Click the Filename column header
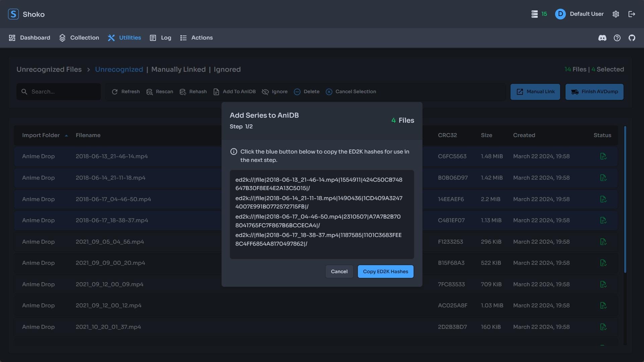 tap(88, 135)
